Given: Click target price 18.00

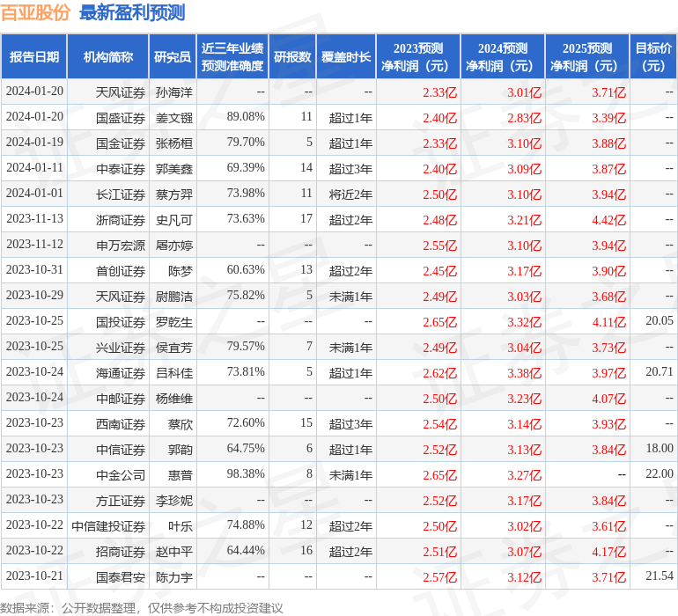Looking at the screenshot, I should [x=660, y=448].
